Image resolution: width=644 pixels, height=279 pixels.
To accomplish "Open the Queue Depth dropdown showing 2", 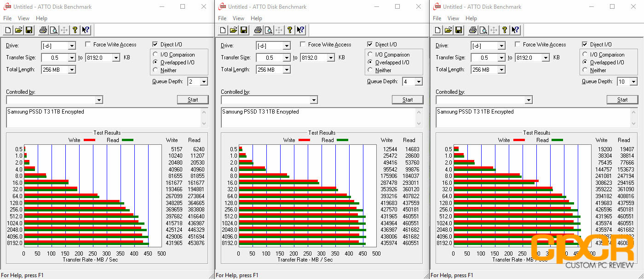I will click(x=204, y=82).
